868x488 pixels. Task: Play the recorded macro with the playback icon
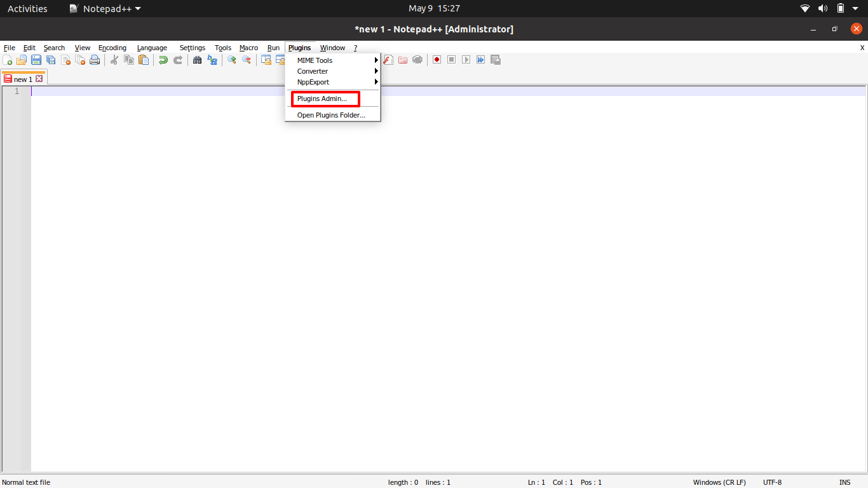tap(466, 60)
